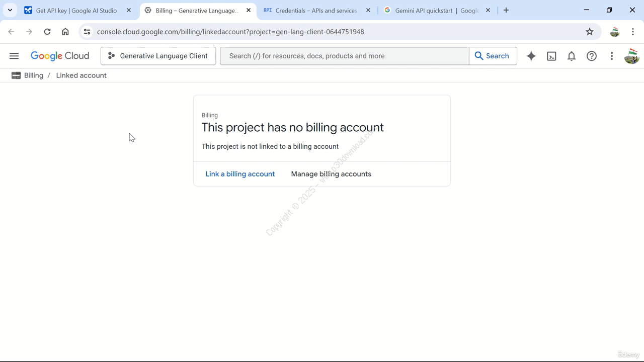Click the Billing card icon in breadcrumb
Image resolution: width=644 pixels, height=362 pixels.
16,75
